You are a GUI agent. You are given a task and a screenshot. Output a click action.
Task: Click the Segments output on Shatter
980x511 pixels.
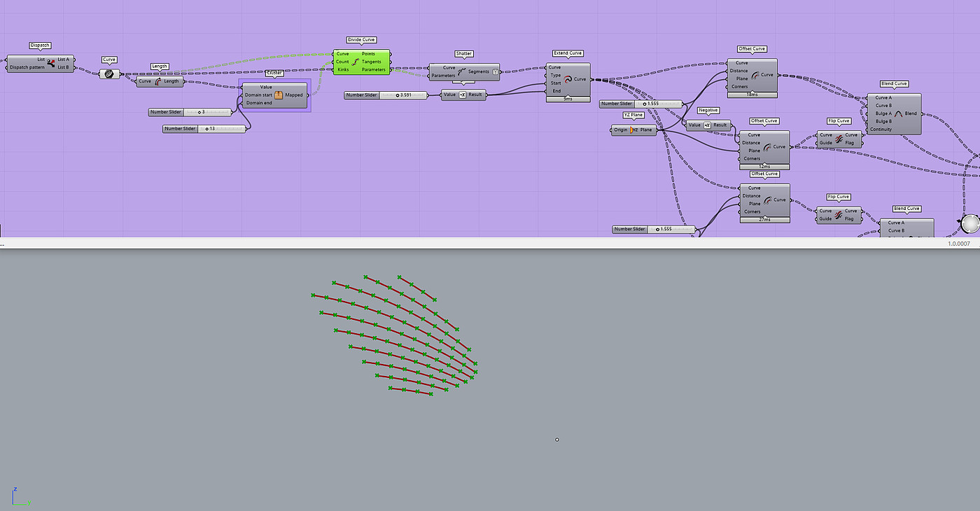(x=479, y=71)
